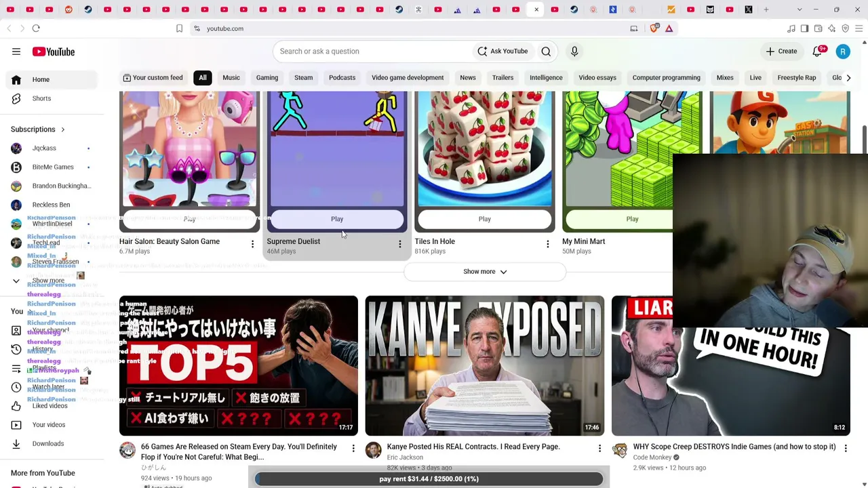Screen dimensions: 868x488
Task: Open the media control music note icon
Action: [791, 28]
